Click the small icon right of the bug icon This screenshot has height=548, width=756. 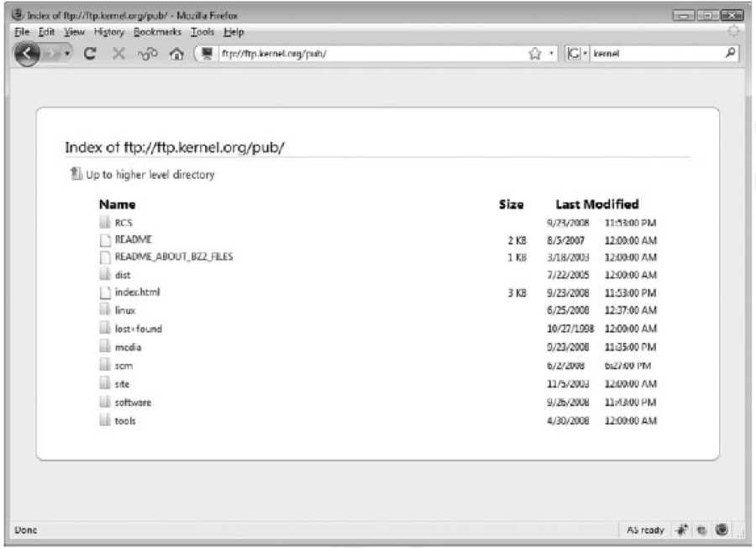(701, 530)
